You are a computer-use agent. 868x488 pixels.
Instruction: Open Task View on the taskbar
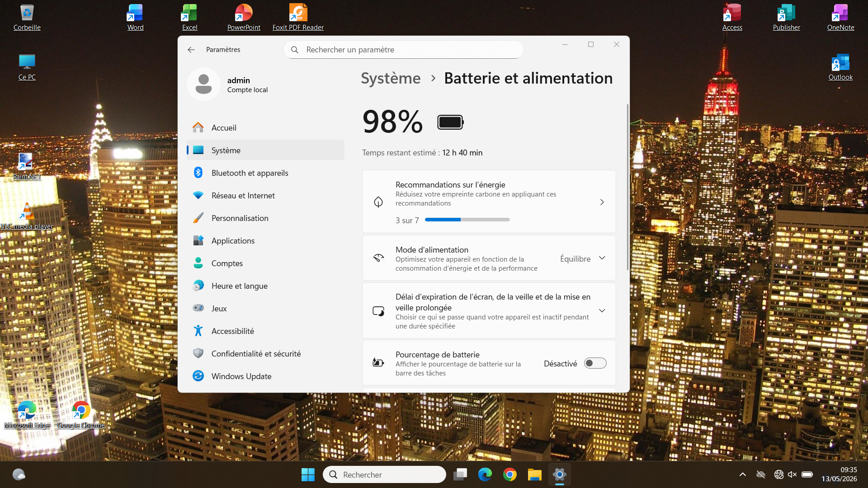coord(460,474)
